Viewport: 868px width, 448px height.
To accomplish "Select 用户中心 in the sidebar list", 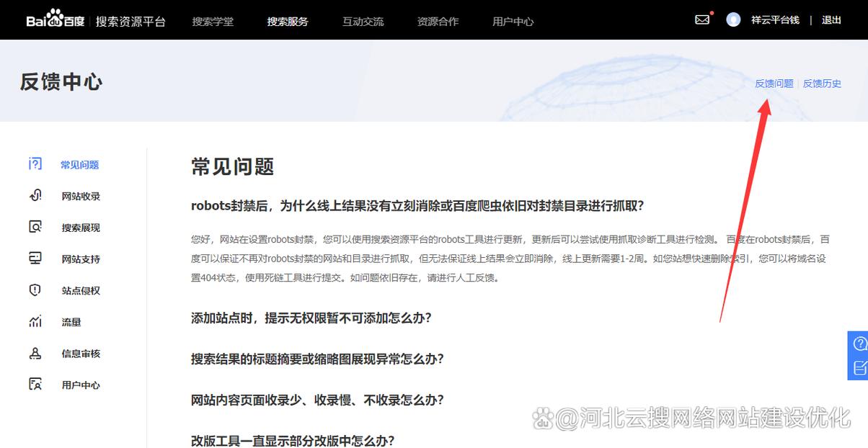I will [81, 385].
